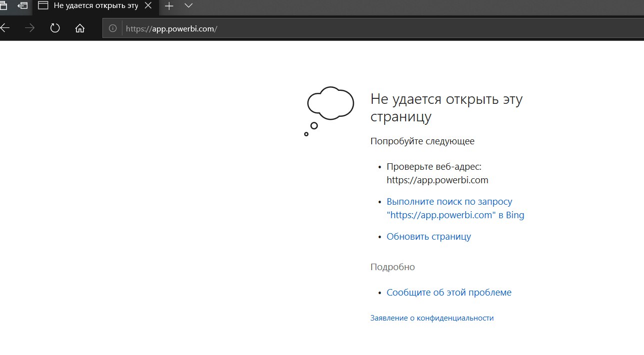Open the Bing search link for app.powerbi.com

point(455,208)
